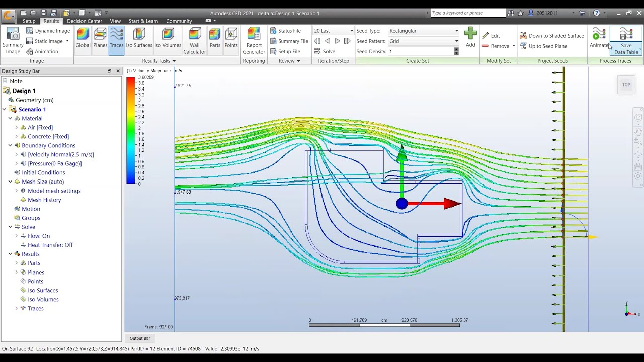This screenshot has width=644, height=362.
Task: Click the search keyword input box
Action: (x=468, y=13)
